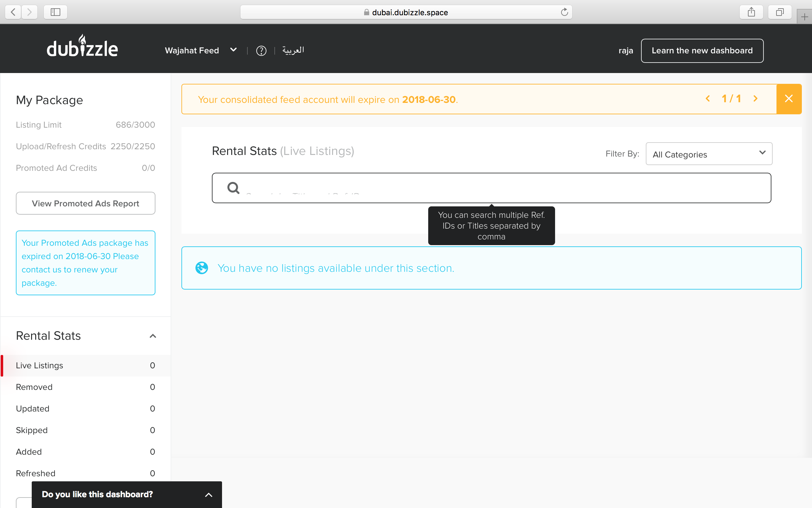Click the dubizzle logo
This screenshot has width=812, height=508.
(82, 46)
